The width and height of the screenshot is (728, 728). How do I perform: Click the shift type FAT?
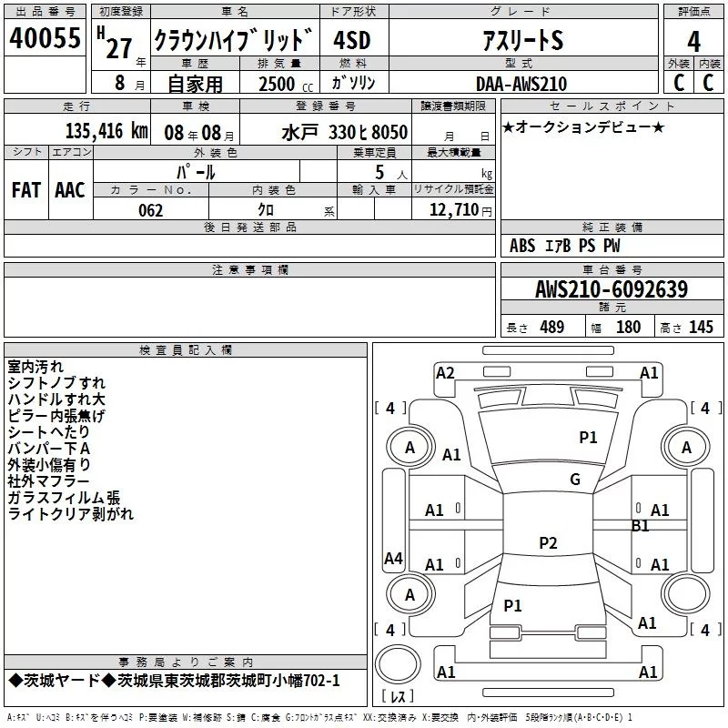(26, 190)
